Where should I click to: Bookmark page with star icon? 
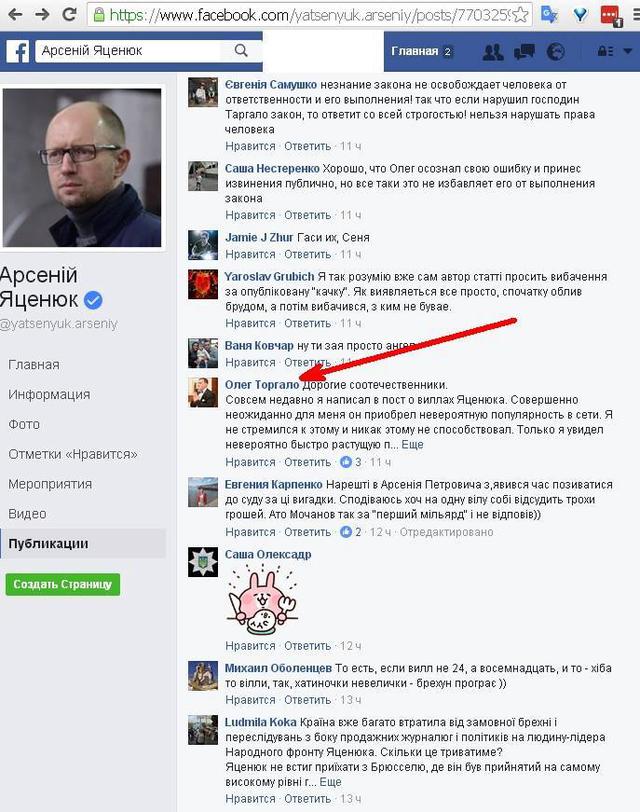tap(520, 15)
